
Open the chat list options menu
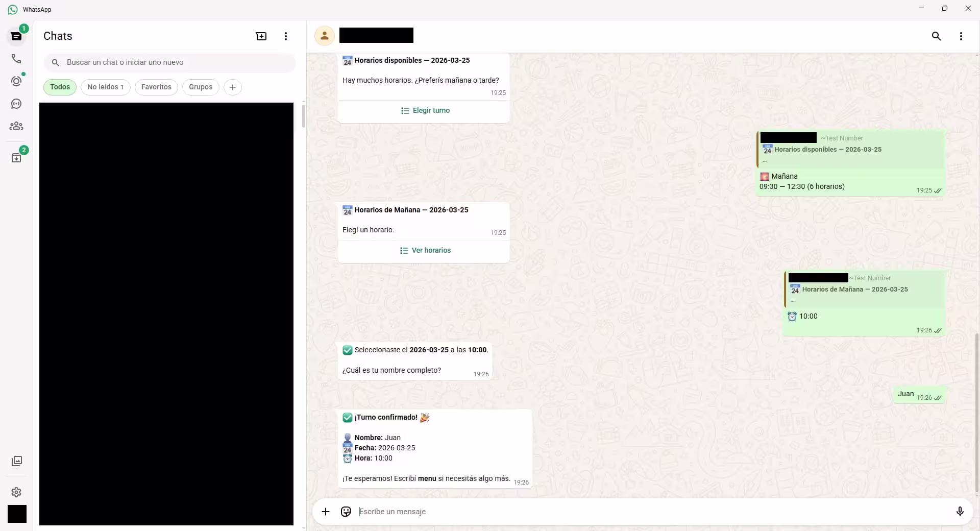pyautogui.click(x=286, y=36)
